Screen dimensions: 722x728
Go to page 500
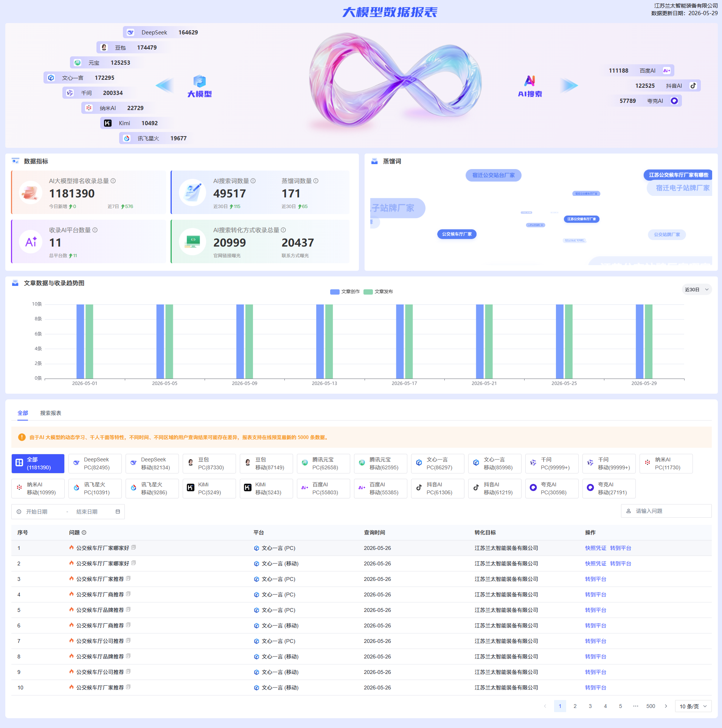(x=651, y=706)
